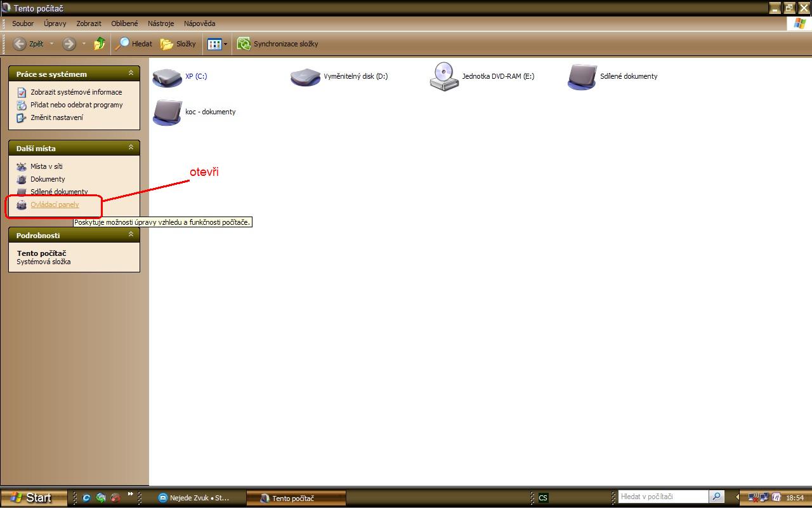This screenshot has width=812, height=508.
Task: Open Ovládací panely link
Action: [55, 204]
